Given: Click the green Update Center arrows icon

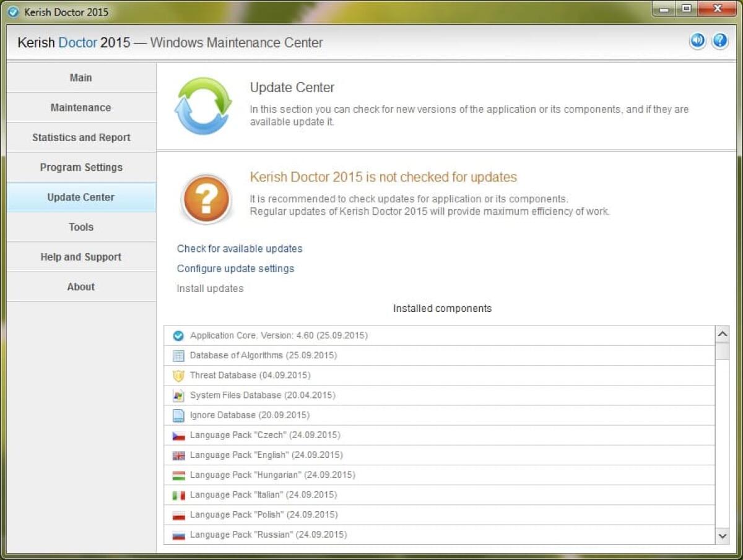Looking at the screenshot, I should [203, 104].
